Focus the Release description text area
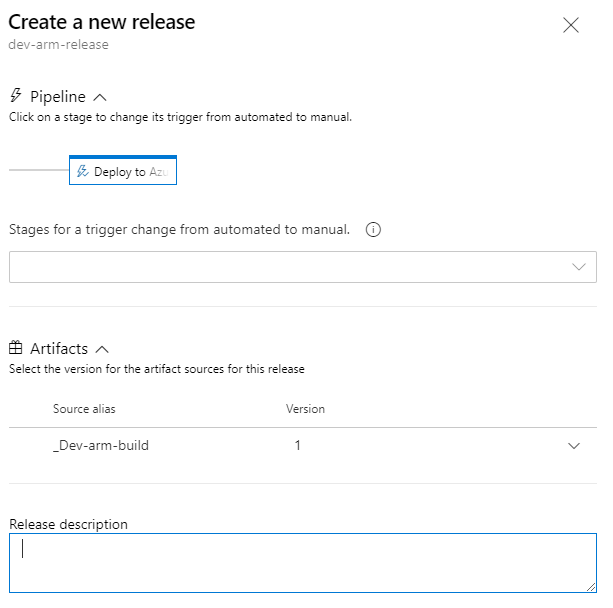The width and height of the screenshot is (613, 608). click(300, 562)
